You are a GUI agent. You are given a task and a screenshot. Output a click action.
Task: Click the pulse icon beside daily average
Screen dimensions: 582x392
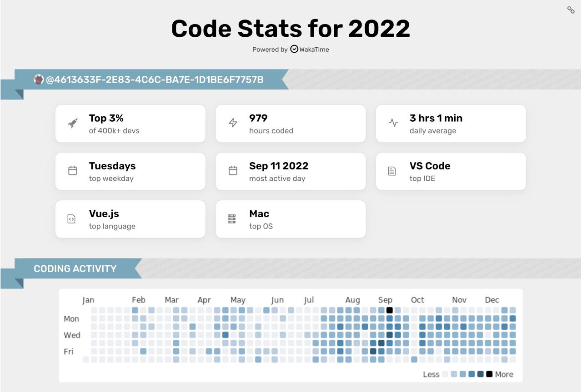point(393,123)
